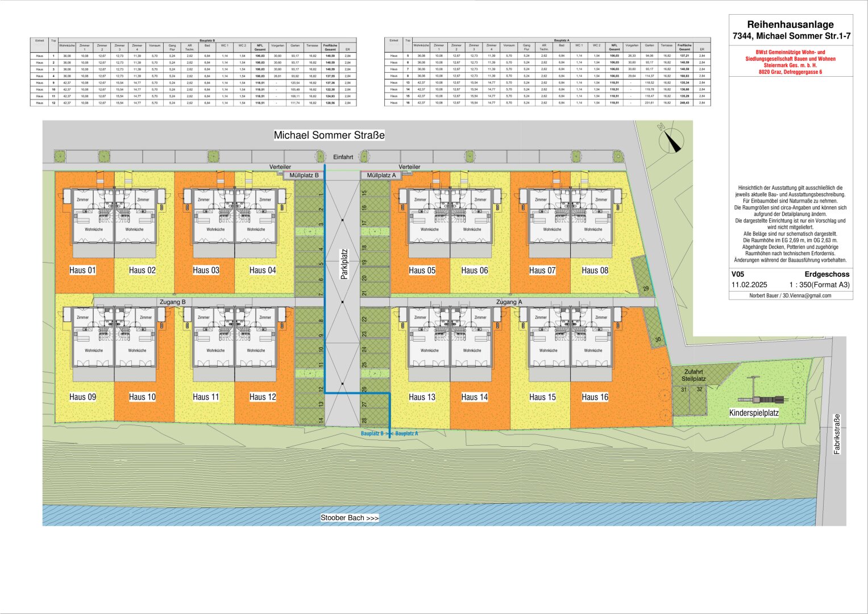
Task: Click parking space number 29
Action: [x=646, y=289]
